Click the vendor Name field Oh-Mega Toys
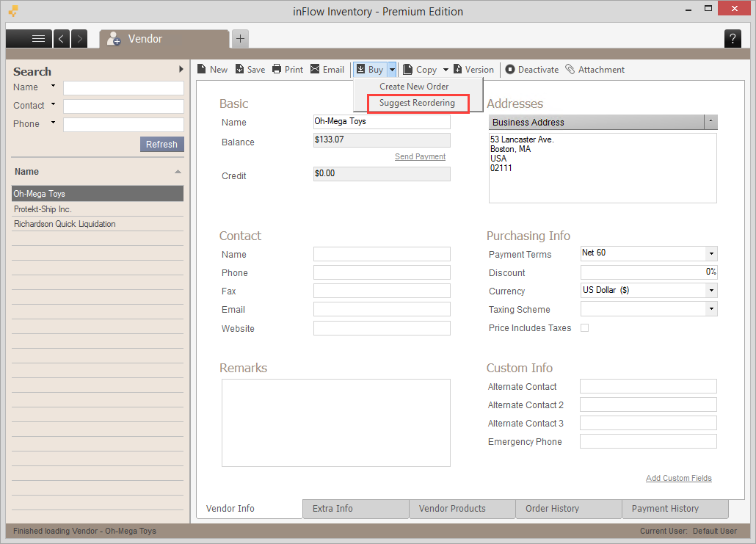 [x=382, y=122]
